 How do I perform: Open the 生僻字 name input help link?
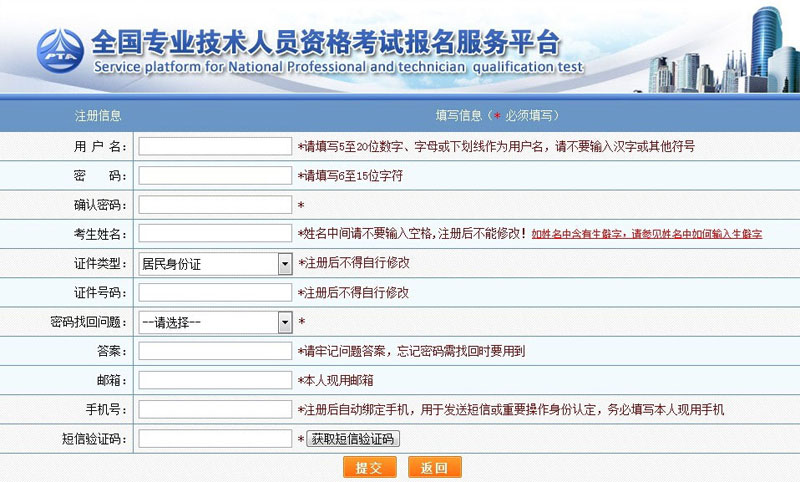click(x=646, y=234)
